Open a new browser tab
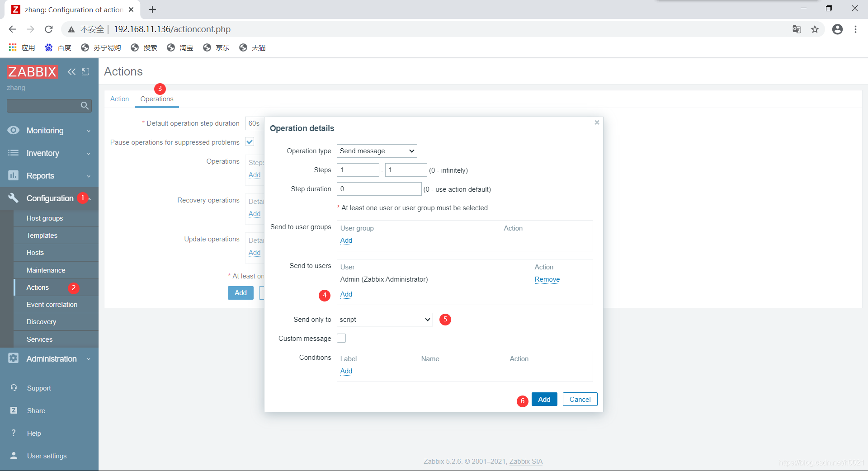The width and height of the screenshot is (868, 471). click(x=152, y=9)
